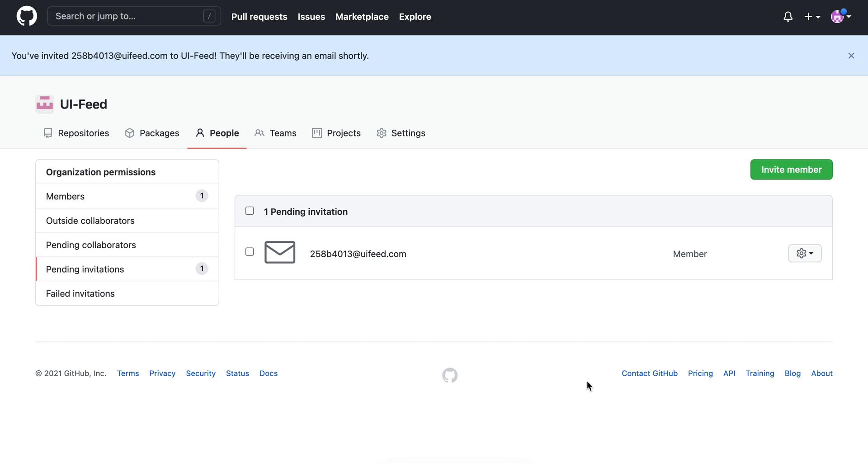Check the 258b4013@uifeed.com invitation checkbox
The height and width of the screenshot is (463, 868).
250,252
